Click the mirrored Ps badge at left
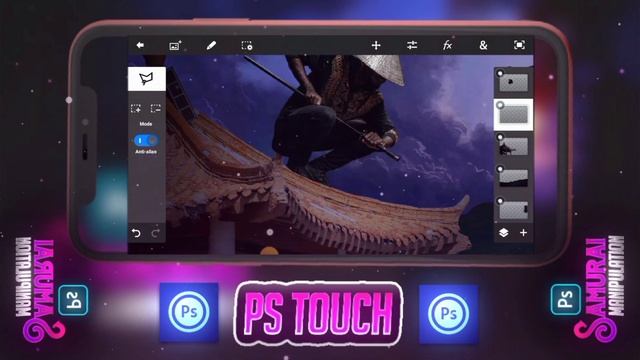 [x=73, y=300]
